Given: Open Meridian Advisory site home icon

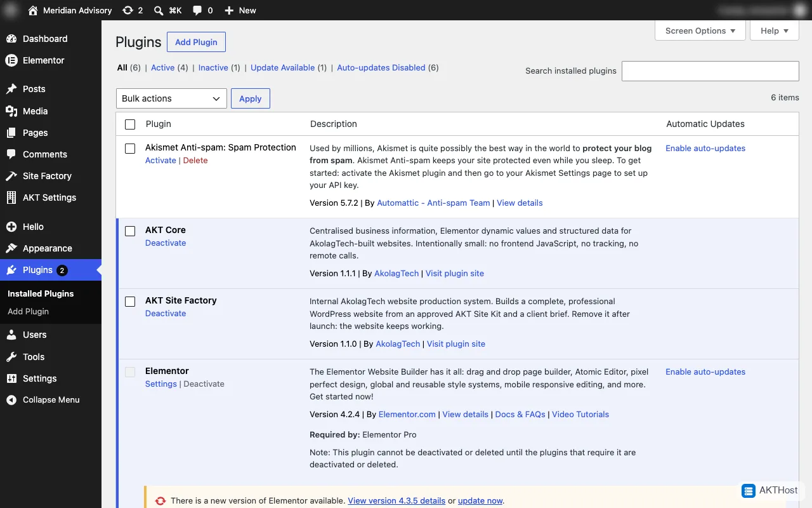Looking at the screenshot, I should (33, 10).
